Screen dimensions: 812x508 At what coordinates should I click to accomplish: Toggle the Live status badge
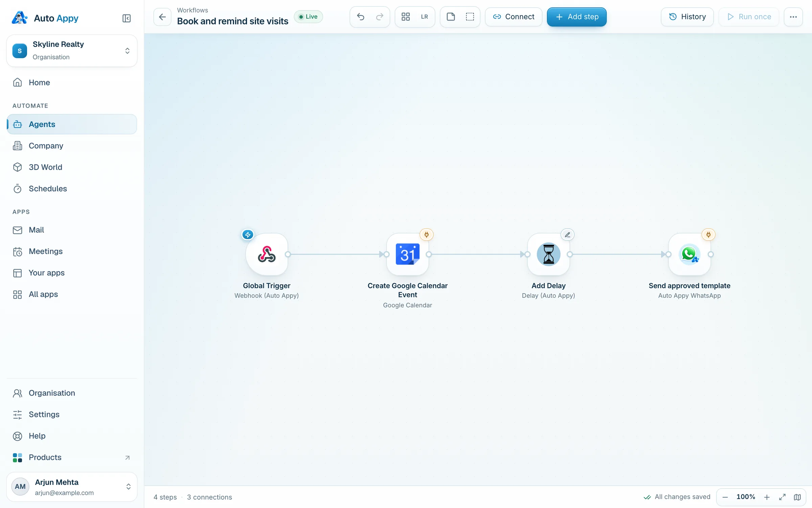pos(308,17)
